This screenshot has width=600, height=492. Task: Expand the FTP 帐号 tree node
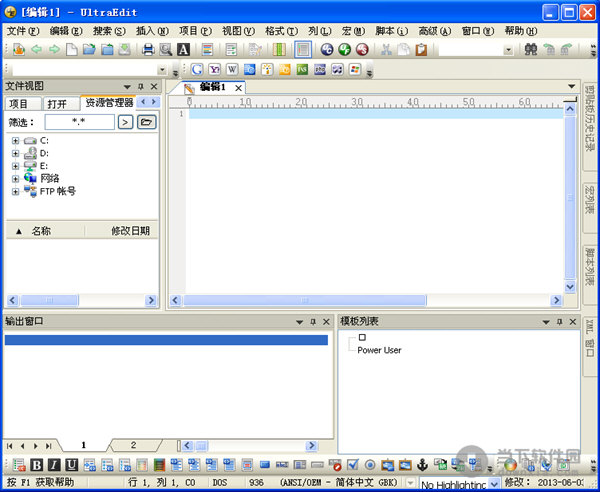pos(16,190)
